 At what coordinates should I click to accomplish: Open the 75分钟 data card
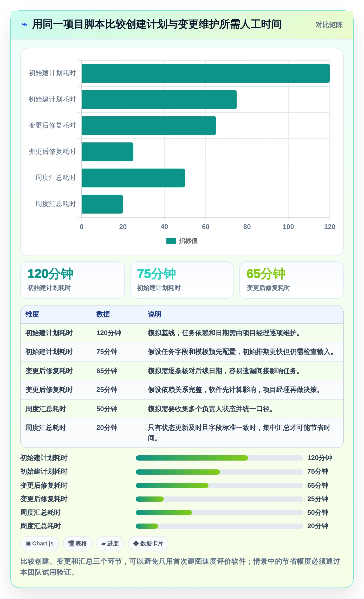click(182, 280)
